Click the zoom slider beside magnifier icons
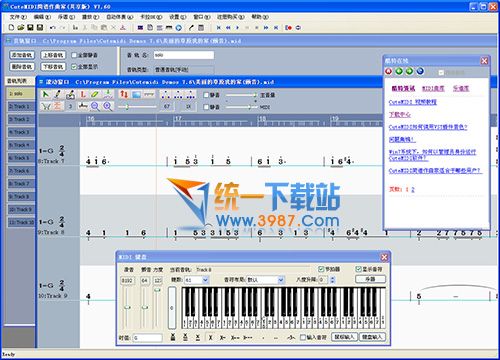Viewport: 500px width, 360px height. [x=137, y=107]
